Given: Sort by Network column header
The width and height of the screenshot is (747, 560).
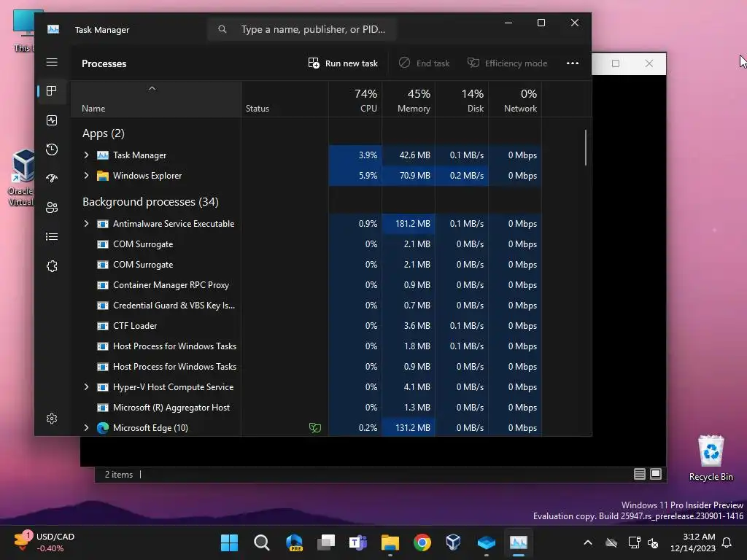Looking at the screenshot, I should pyautogui.click(x=515, y=100).
